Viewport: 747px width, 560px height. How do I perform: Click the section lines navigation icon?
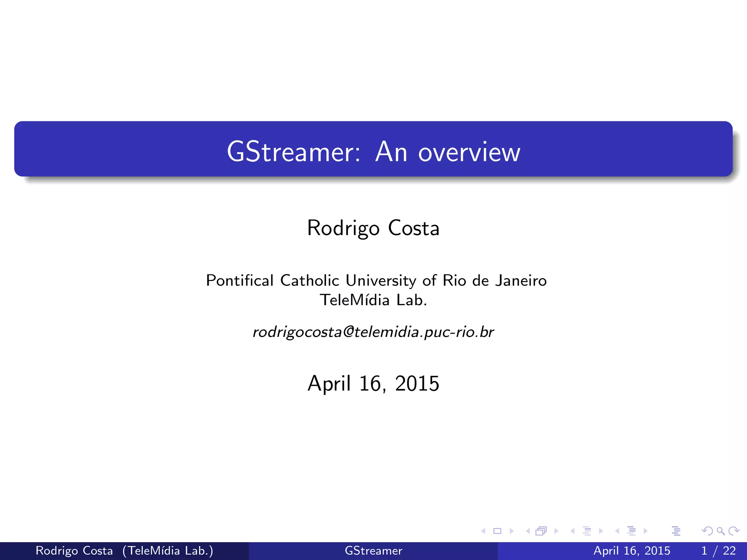pos(631,531)
